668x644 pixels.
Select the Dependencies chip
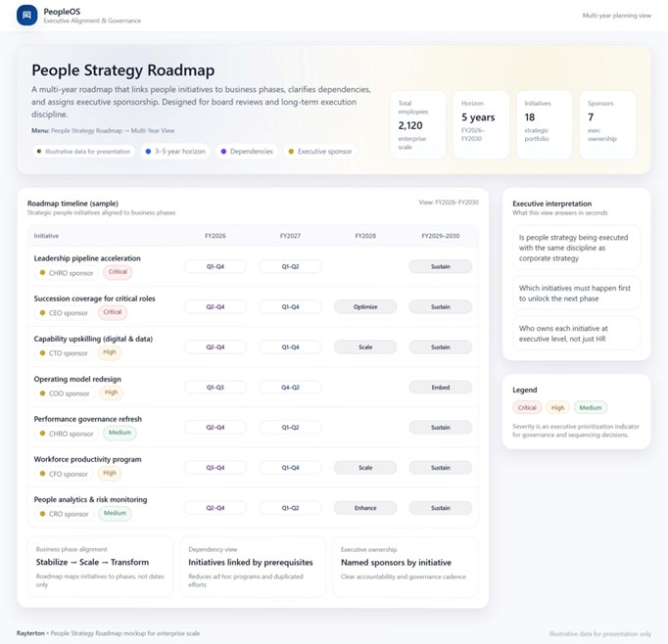click(247, 152)
